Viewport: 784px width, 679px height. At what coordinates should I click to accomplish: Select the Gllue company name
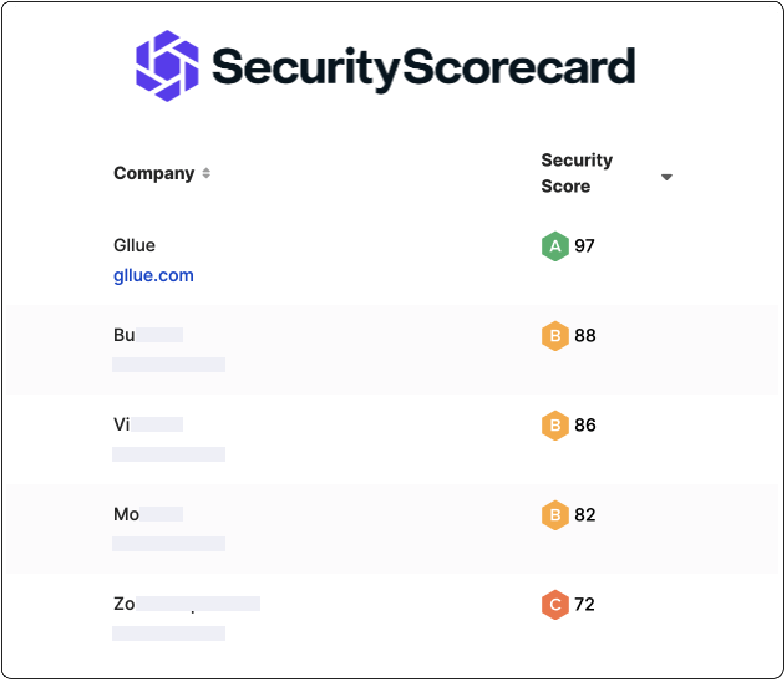135,245
